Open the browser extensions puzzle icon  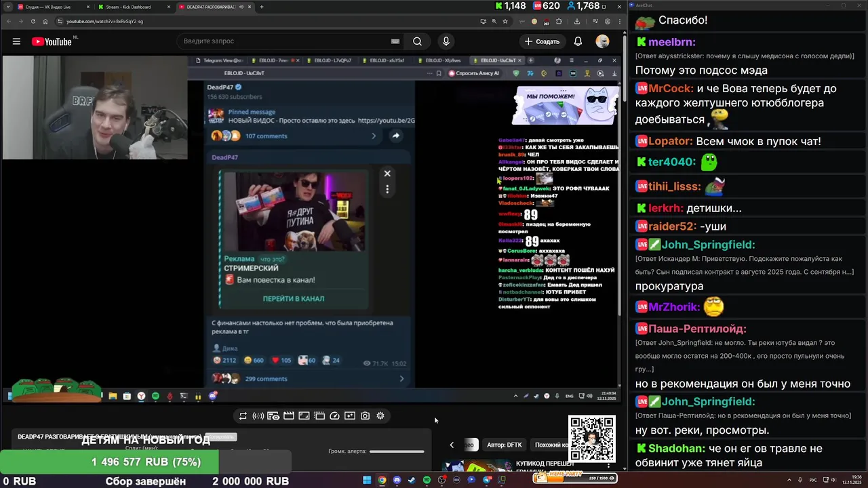(559, 21)
